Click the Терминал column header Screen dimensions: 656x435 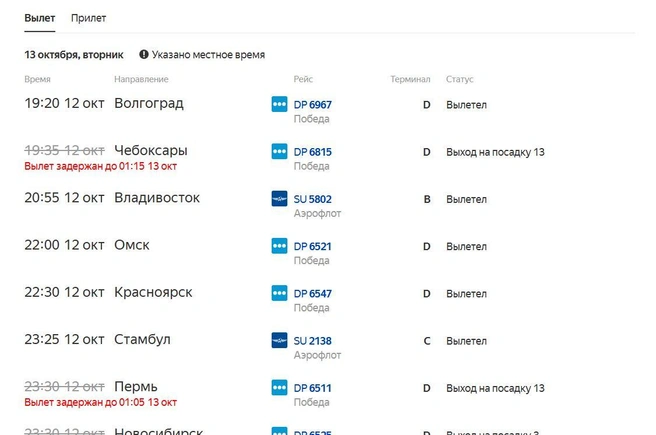(x=410, y=79)
